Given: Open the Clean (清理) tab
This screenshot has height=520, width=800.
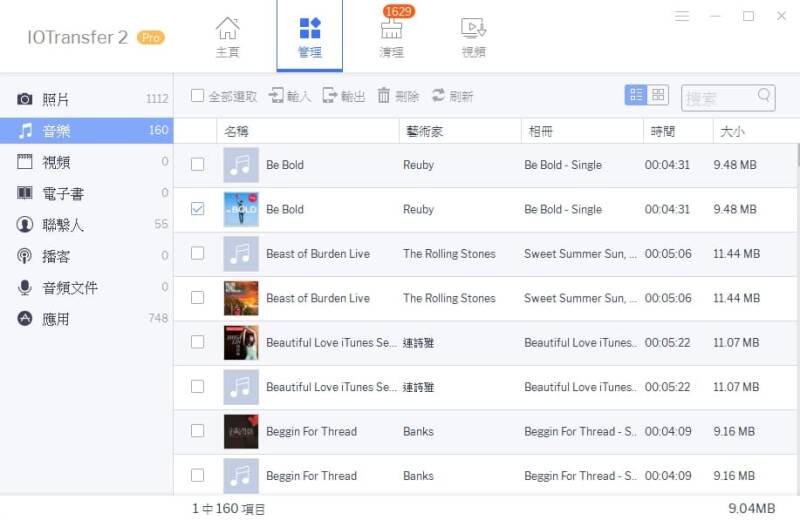Looking at the screenshot, I should pyautogui.click(x=392, y=37).
